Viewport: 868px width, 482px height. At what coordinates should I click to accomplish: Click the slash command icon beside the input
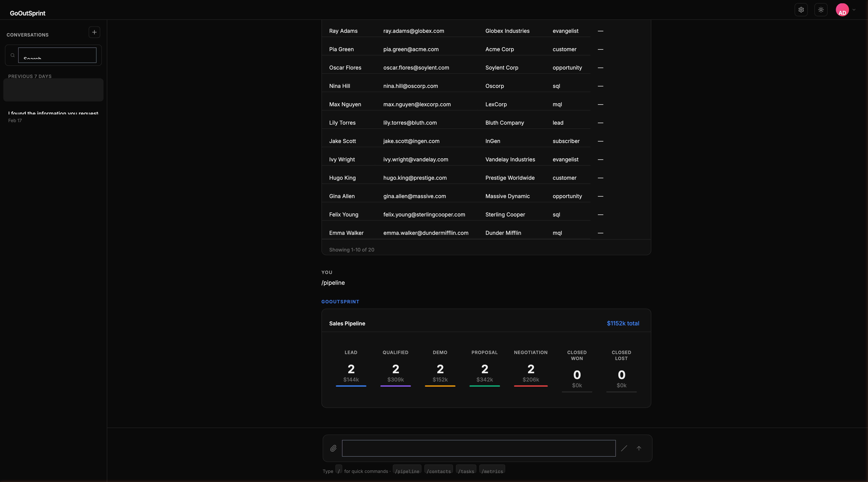pyautogui.click(x=624, y=448)
